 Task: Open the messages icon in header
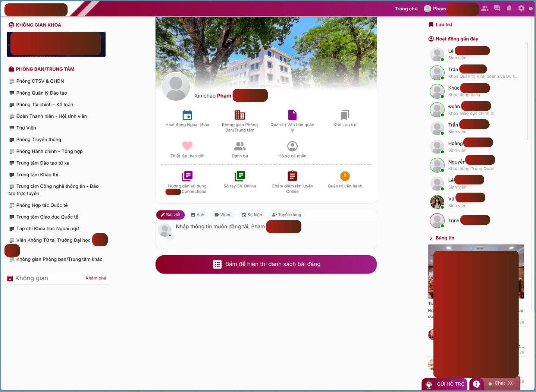(497, 8)
